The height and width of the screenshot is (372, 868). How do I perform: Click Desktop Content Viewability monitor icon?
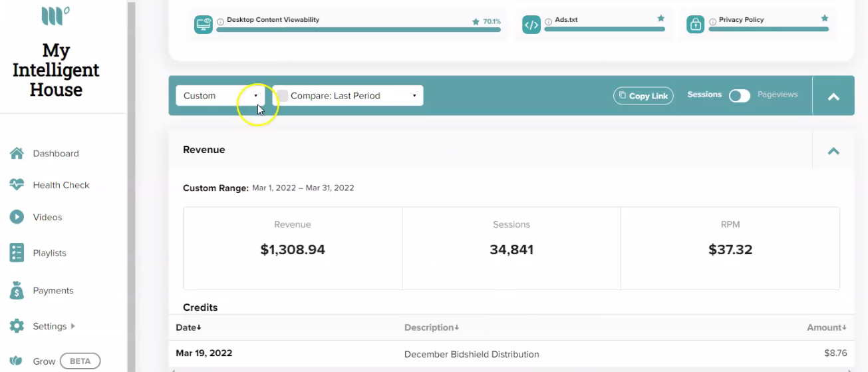(x=204, y=25)
